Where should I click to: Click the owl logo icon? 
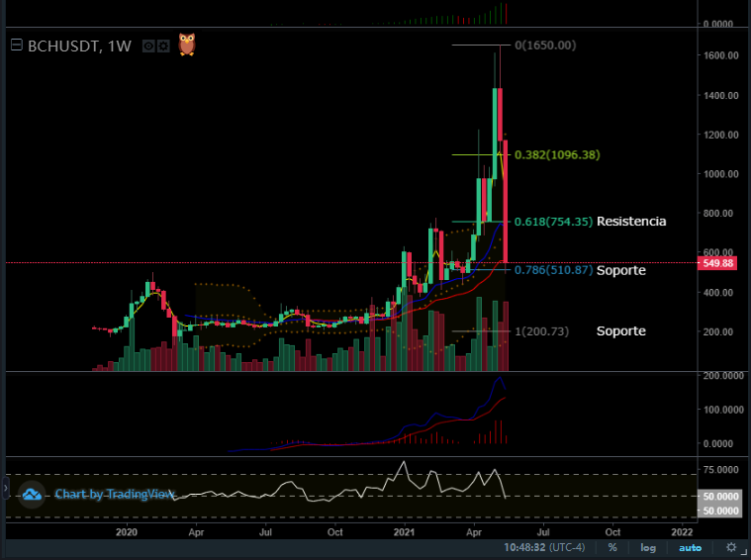click(x=187, y=45)
